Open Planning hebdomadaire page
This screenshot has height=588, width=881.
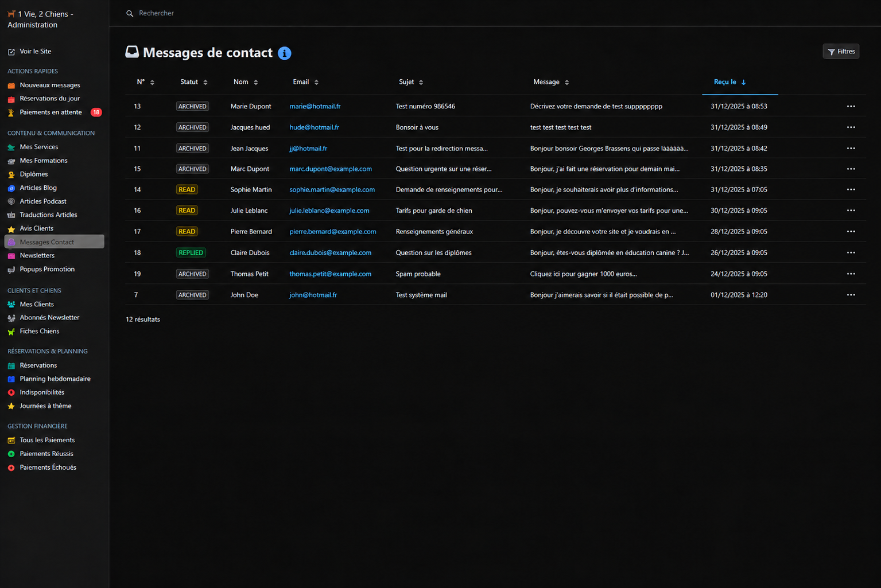(x=55, y=379)
